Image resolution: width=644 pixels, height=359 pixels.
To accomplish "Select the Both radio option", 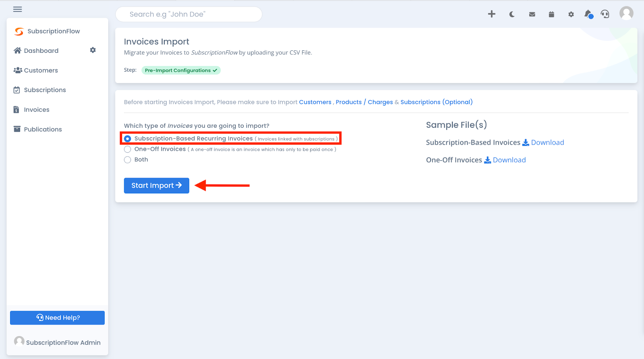I will coord(128,160).
